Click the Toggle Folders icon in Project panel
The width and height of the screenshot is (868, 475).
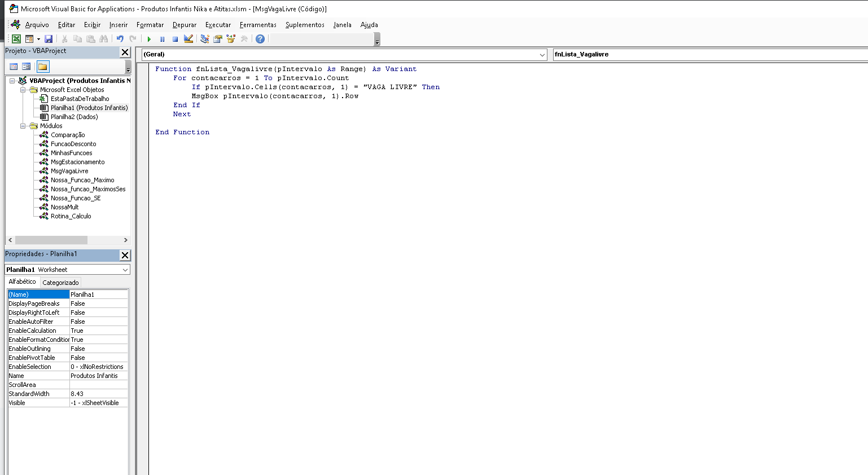coord(43,67)
